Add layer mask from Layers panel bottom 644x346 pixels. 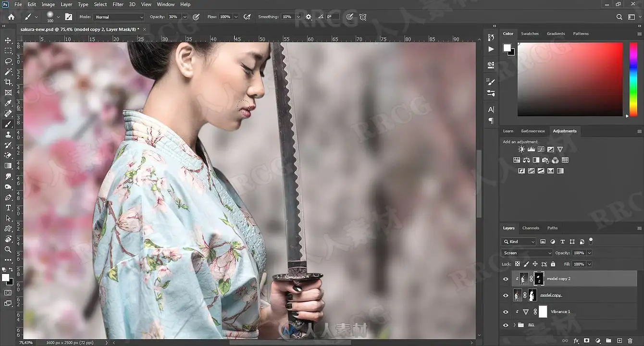click(587, 341)
